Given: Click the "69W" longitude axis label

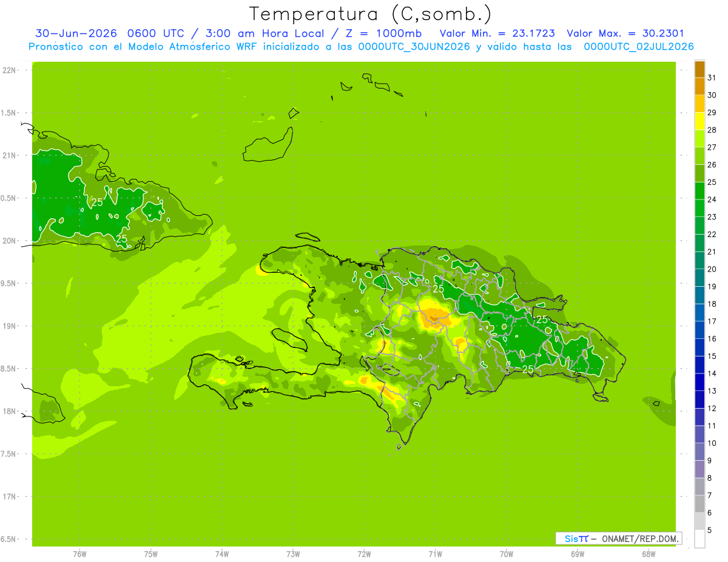Looking at the screenshot, I should pyautogui.click(x=578, y=554).
